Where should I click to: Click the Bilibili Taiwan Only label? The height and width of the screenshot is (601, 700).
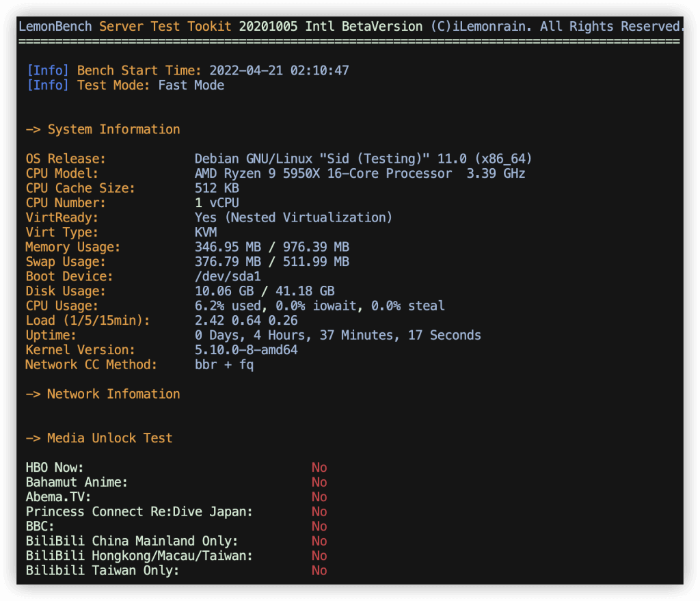pyautogui.click(x=103, y=570)
